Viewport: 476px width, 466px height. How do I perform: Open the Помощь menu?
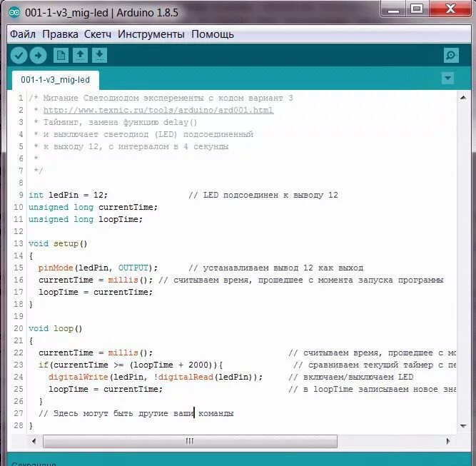[213, 34]
